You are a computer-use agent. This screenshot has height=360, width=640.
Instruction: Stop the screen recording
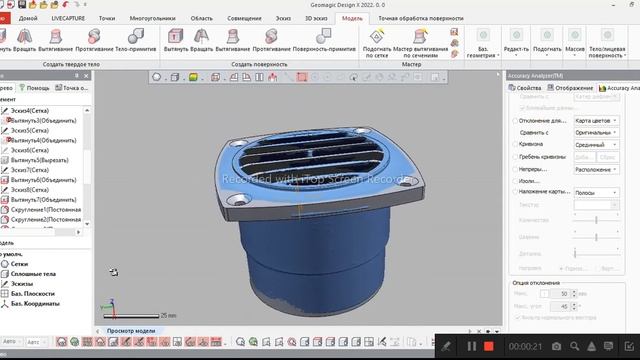click(x=489, y=347)
